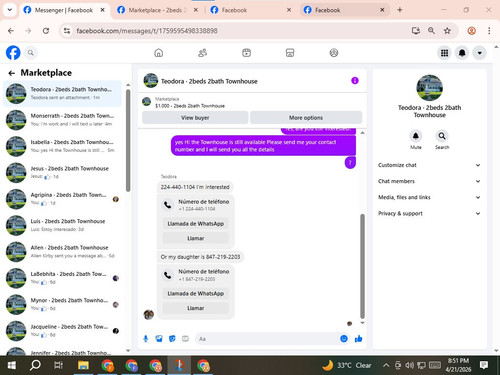Open the Reels video icon in navigation
Screen dimensions: 500x375
coord(246,53)
